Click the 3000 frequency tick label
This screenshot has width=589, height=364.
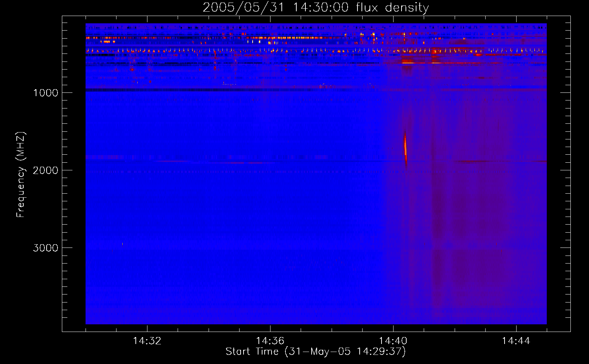[x=46, y=248]
